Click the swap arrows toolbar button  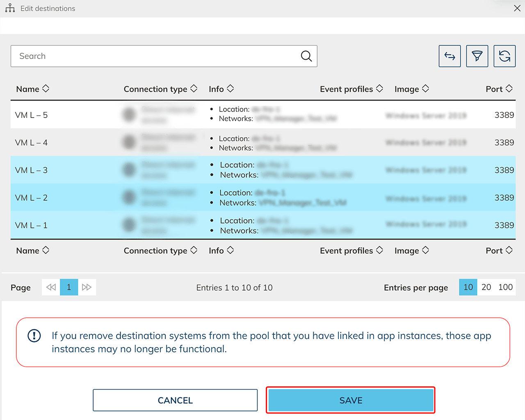[x=450, y=56]
